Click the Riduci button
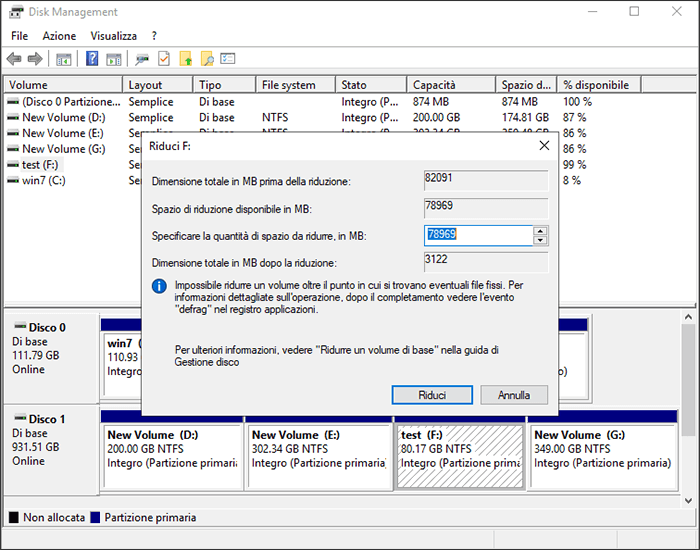 432,395
